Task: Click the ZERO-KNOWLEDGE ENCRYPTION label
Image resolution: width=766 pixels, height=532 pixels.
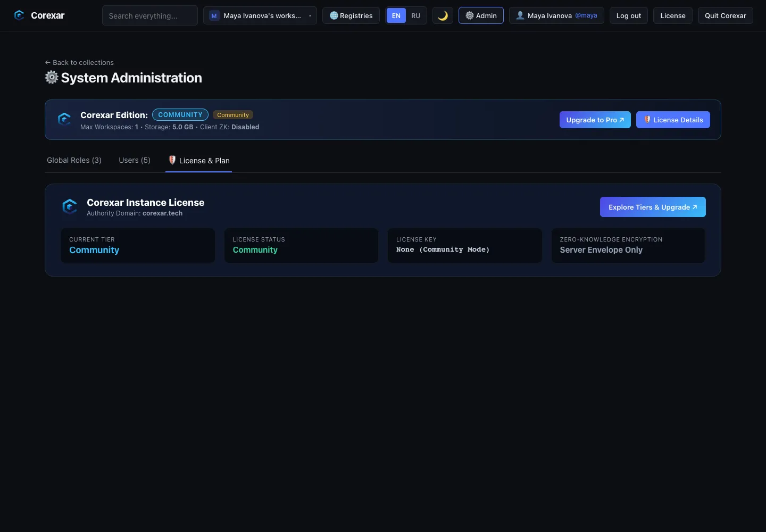Action: click(x=611, y=239)
